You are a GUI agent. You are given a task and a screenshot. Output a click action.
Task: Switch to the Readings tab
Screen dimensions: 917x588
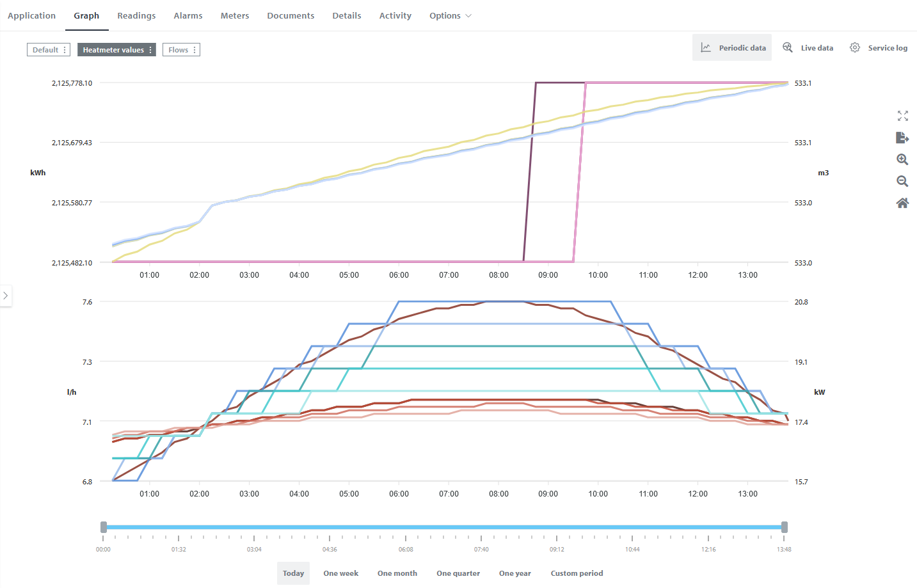[x=136, y=15]
